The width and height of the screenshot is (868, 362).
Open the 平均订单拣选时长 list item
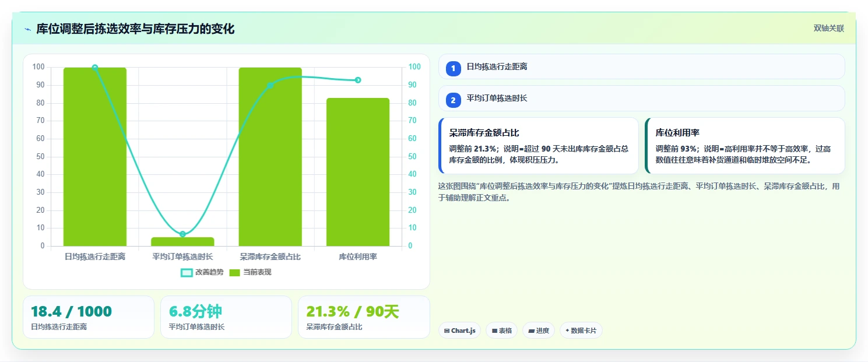(x=641, y=98)
